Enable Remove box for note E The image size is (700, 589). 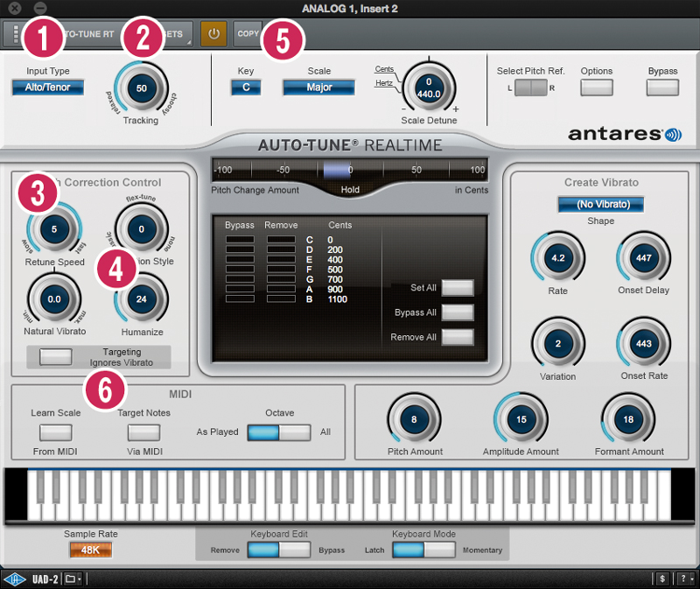pos(281,259)
